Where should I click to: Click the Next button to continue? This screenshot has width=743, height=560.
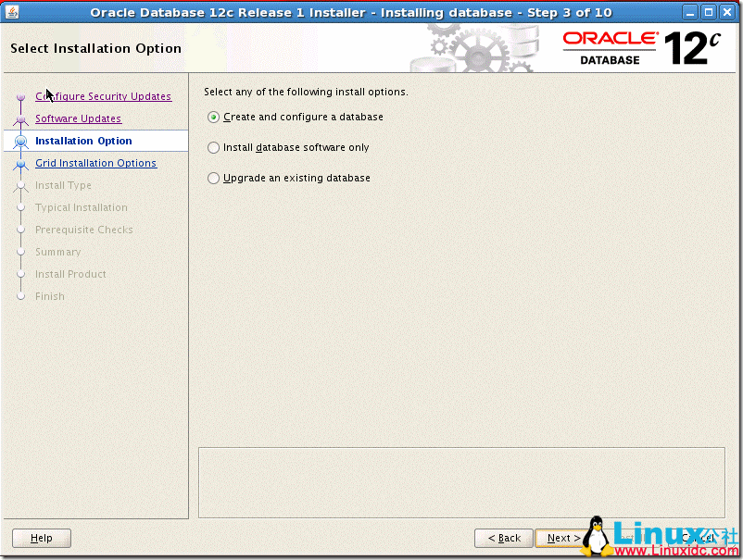(561, 538)
